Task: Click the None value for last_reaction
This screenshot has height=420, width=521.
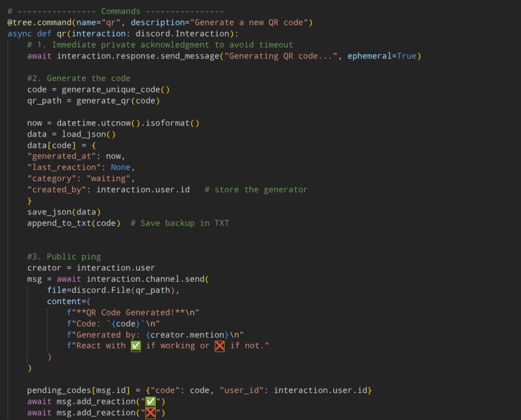Action: [121, 167]
